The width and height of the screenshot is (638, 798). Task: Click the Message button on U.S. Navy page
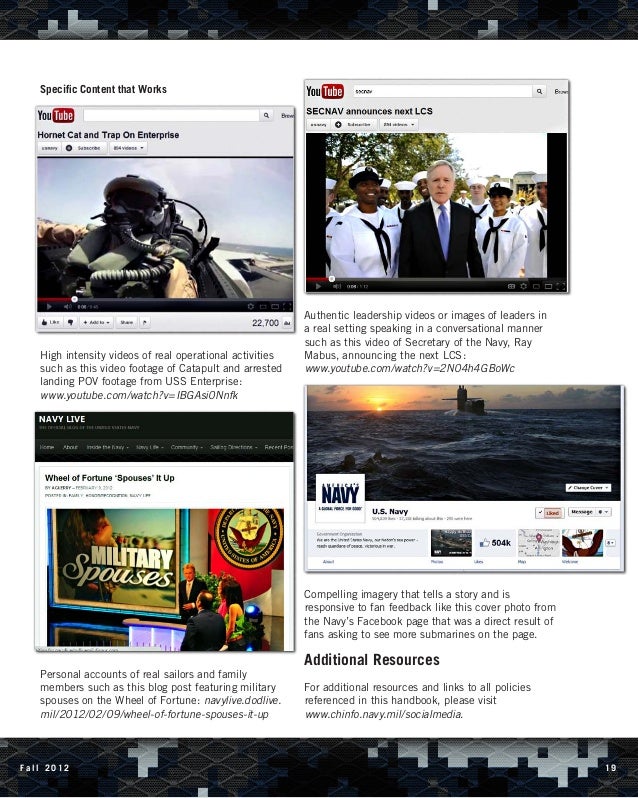(x=582, y=512)
